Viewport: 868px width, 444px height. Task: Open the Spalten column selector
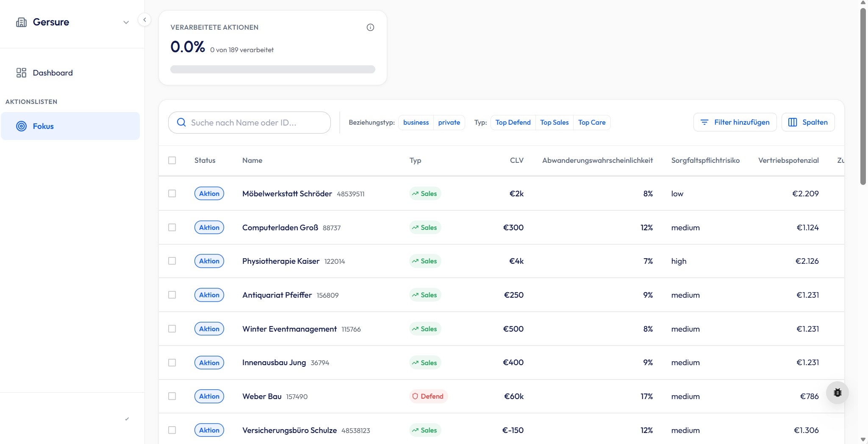tap(808, 122)
